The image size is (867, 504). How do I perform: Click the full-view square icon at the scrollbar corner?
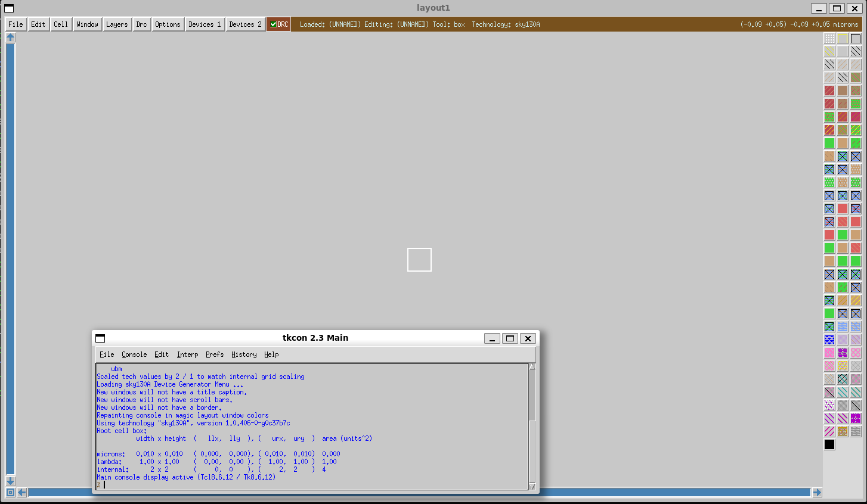[10, 492]
